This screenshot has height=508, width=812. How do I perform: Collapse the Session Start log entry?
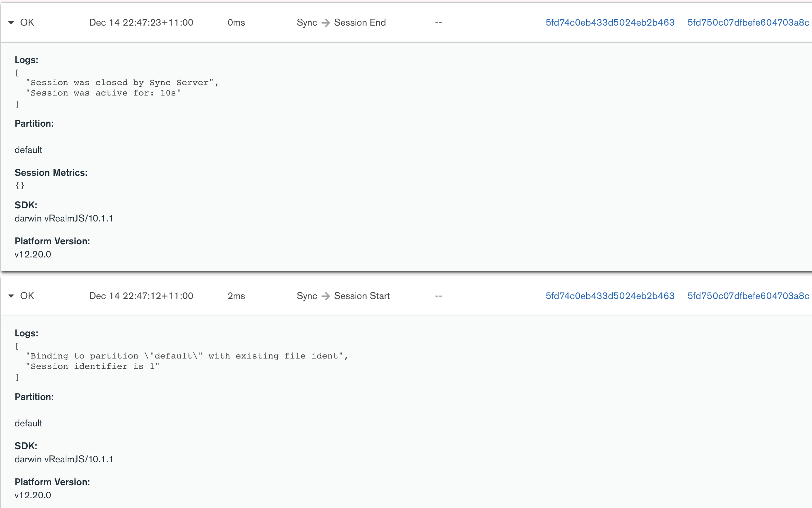pos(11,296)
